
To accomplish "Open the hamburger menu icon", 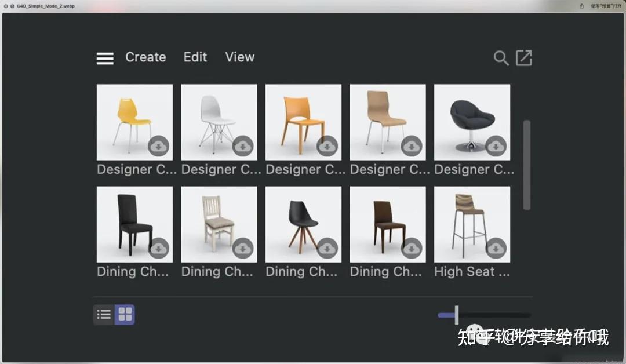I will click(x=104, y=58).
